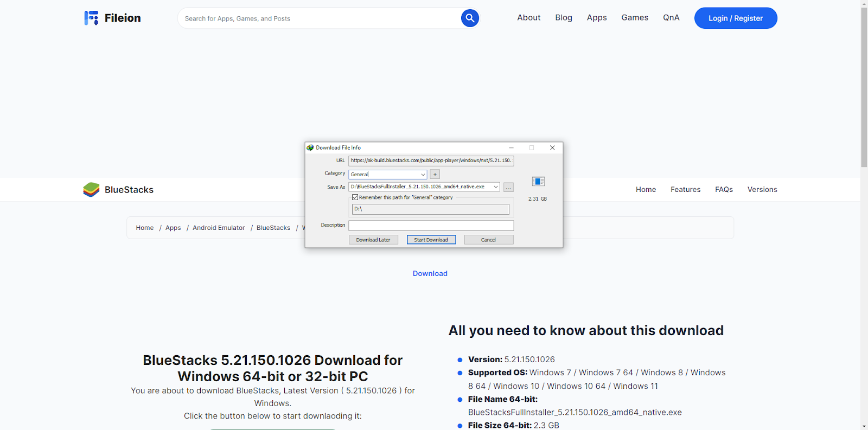This screenshot has height=430, width=868.
Task: Open Games in top navigation
Action: point(635,18)
